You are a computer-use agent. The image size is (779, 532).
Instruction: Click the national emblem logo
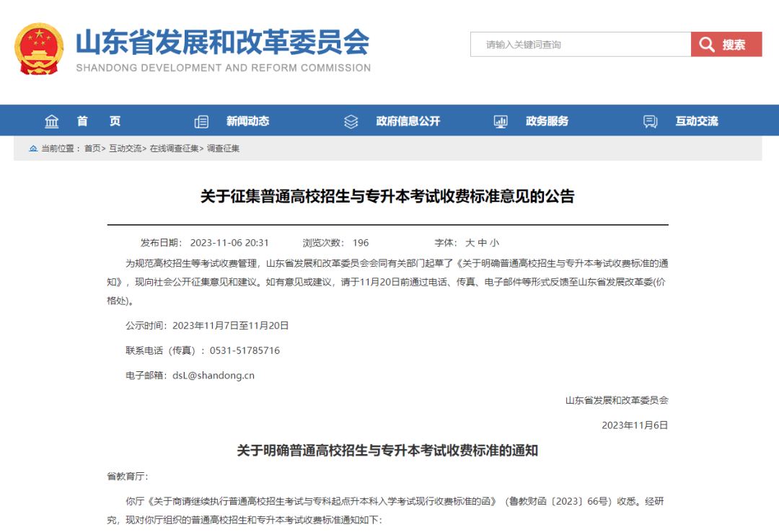click(x=39, y=49)
